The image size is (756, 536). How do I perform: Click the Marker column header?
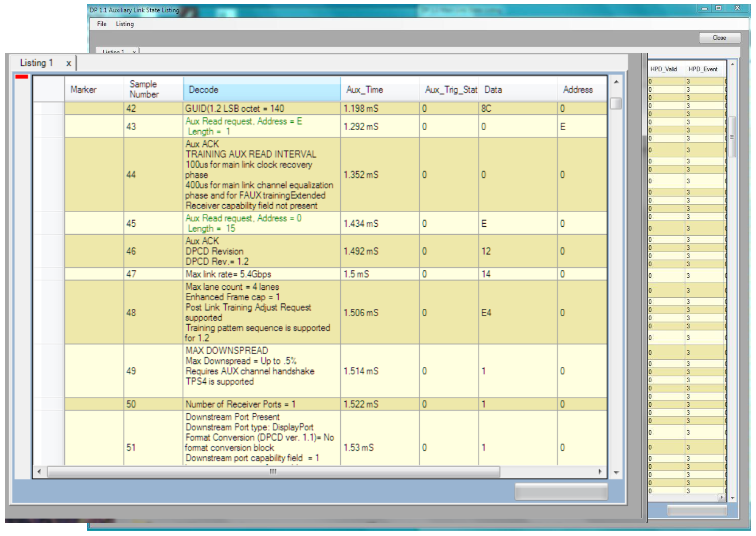point(94,89)
